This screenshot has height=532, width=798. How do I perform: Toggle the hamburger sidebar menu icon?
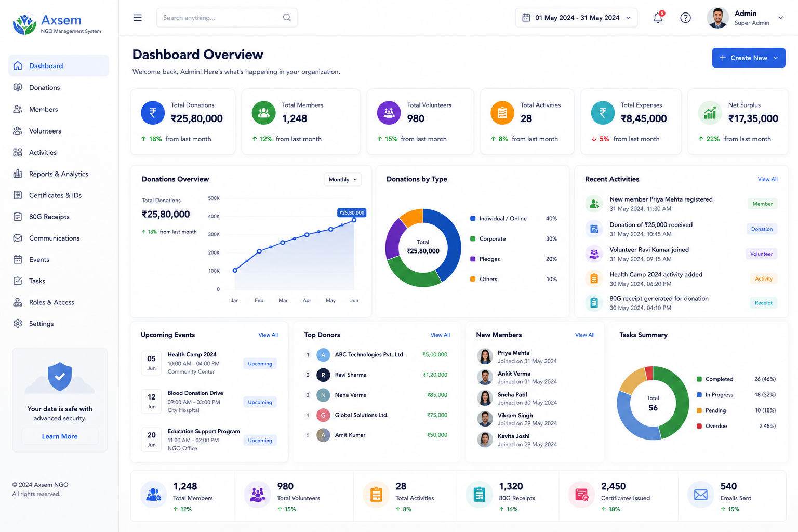(x=138, y=18)
